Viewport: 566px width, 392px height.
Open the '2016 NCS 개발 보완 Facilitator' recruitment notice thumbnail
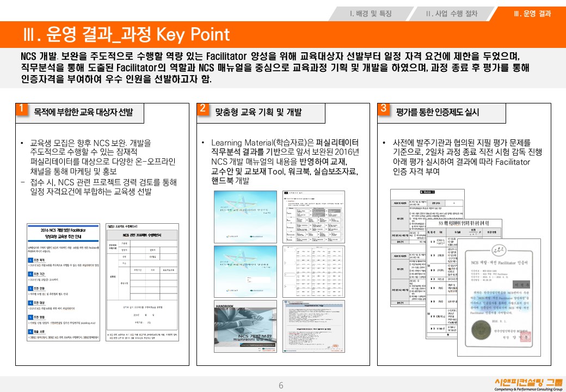[x=63, y=282]
